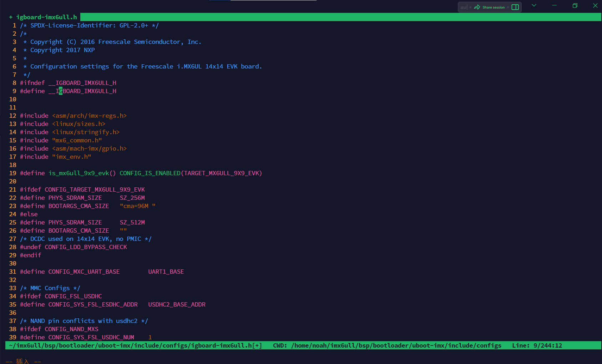Click the <linux/stringify.h> include
The image size is (602, 364).
click(x=86, y=132)
